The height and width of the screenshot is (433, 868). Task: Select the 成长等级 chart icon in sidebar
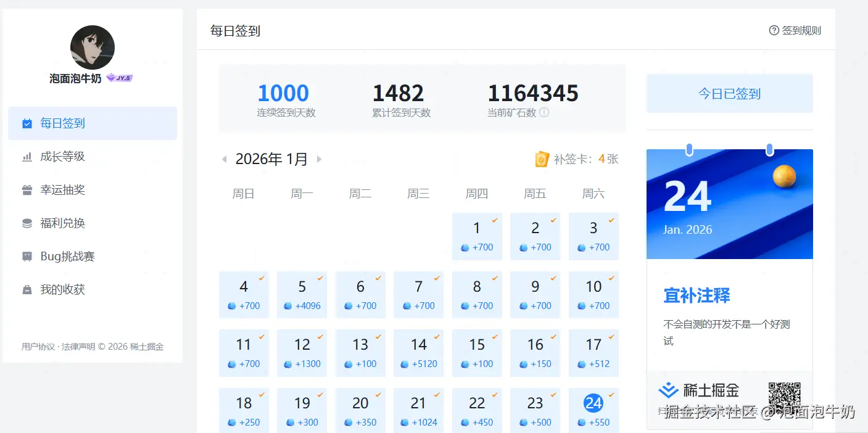tap(27, 156)
